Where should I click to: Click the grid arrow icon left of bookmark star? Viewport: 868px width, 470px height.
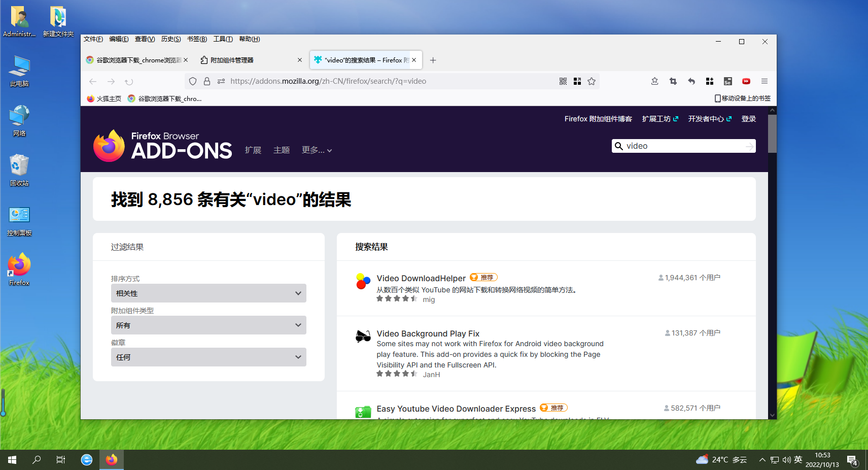[x=577, y=81]
